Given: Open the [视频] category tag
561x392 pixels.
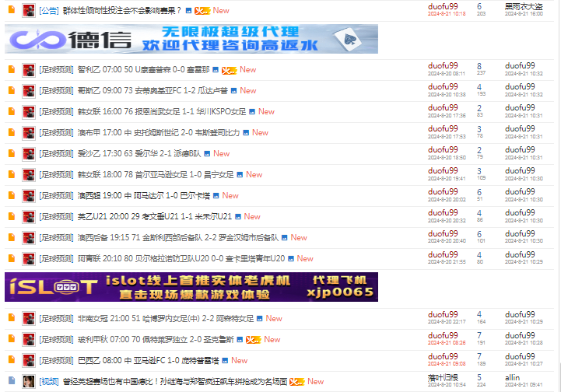Looking at the screenshot, I should pyautogui.click(x=49, y=382).
